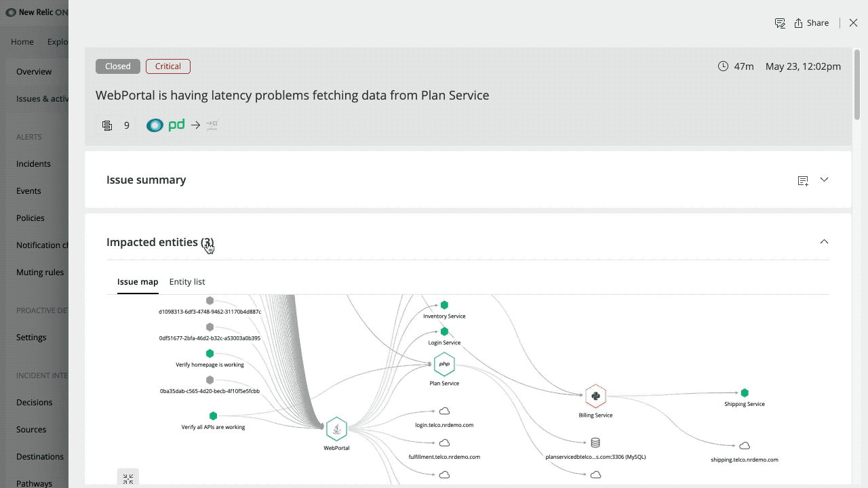The image size is (868, 488).
Task: Collapse the Impacted entities section
Action: [824, 241]
